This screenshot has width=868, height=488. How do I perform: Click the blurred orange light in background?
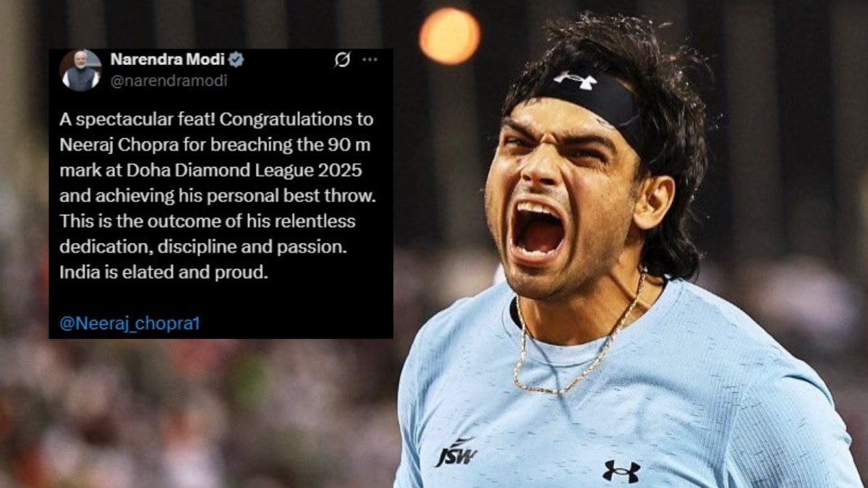(x=449, y=36)
